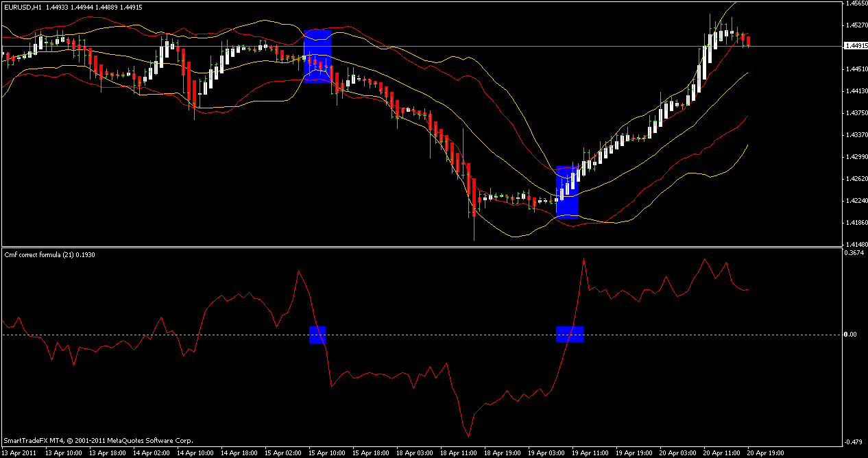This screenshot has height=458, width=868.
Task: Click the 20 Apr 03:00 time label
Action: click(678, 453)
